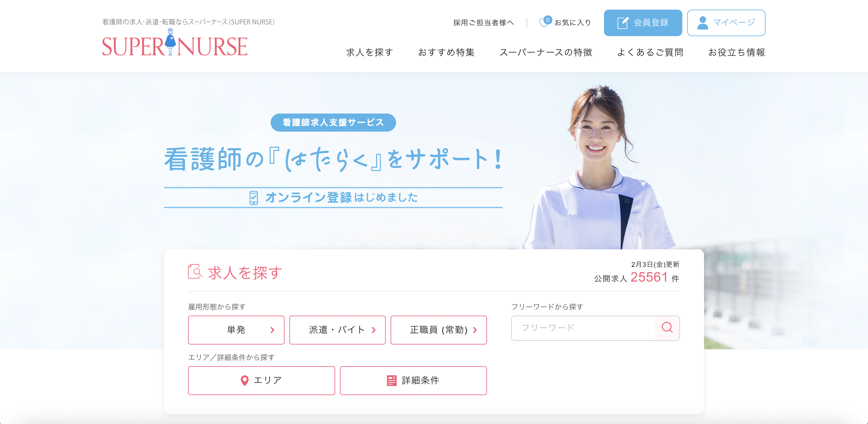Open よくあるご質問 page
The width and height of the screenshot is (868, 424).
click(x=650, y=52)
